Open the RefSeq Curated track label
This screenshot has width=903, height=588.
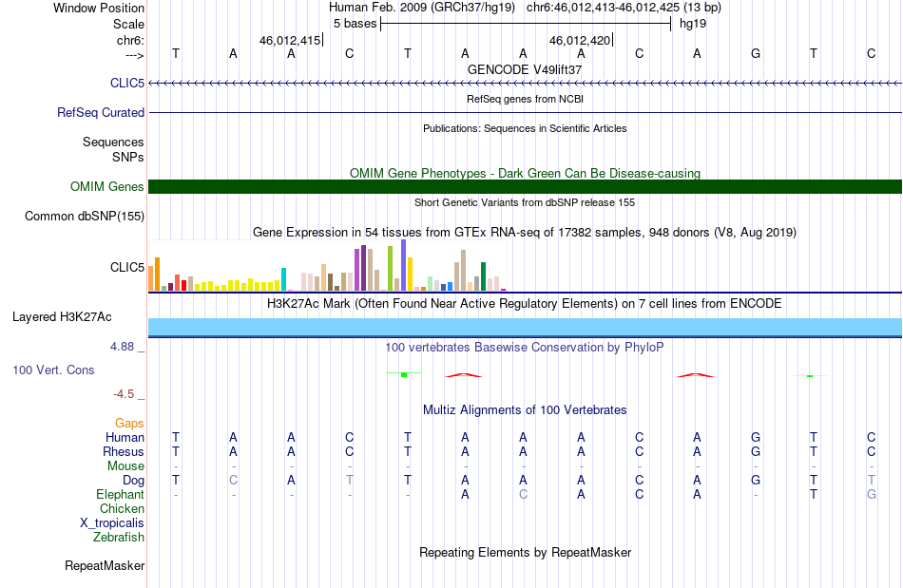(x=101, y=113)
